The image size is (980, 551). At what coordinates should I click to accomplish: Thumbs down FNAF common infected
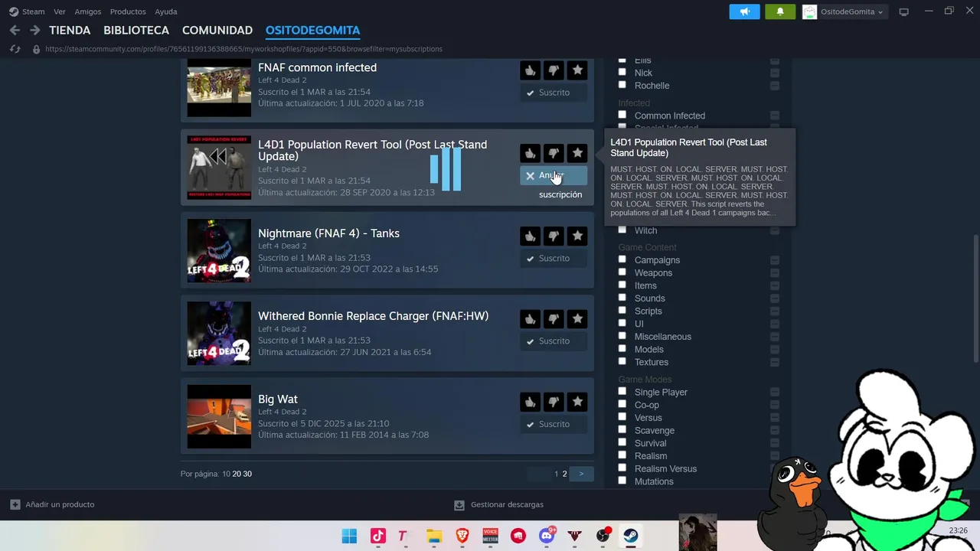554,70
